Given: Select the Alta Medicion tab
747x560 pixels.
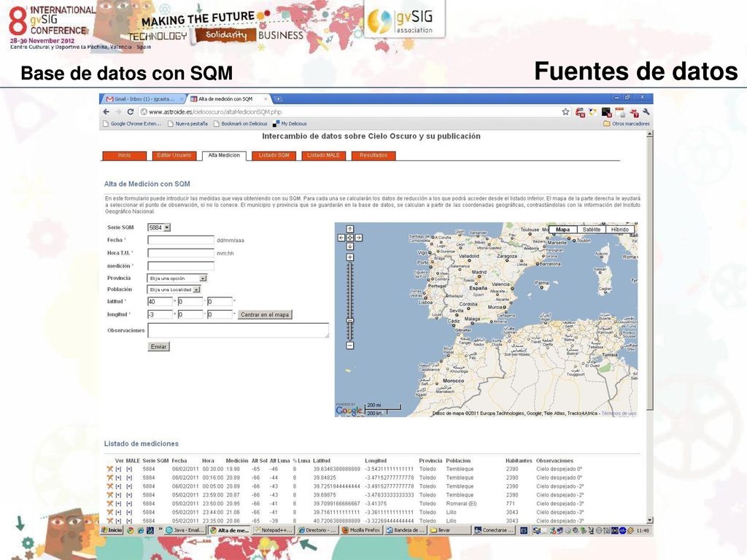Looking at the screenshot, I should tap(224, 156).
